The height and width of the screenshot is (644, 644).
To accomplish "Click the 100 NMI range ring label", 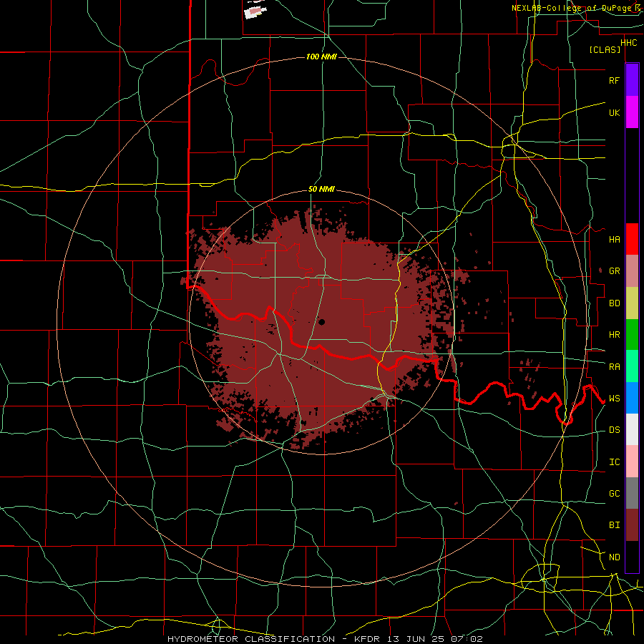I will tap(321, 57).
